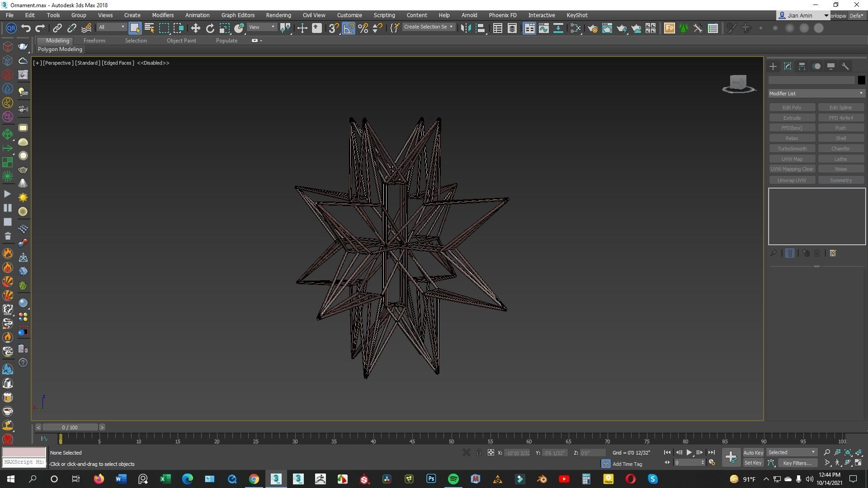868x488 pixels.
Task: Open the Hierarchy command panel
Action: (802, 66)
